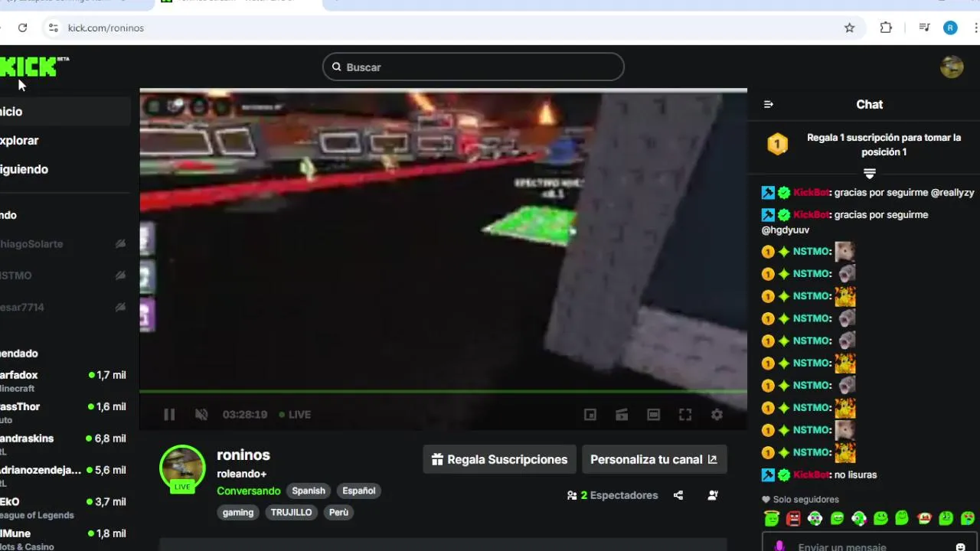Select the Spanish tag
Viewport: 980px width, 551px height.
[309, 491]
